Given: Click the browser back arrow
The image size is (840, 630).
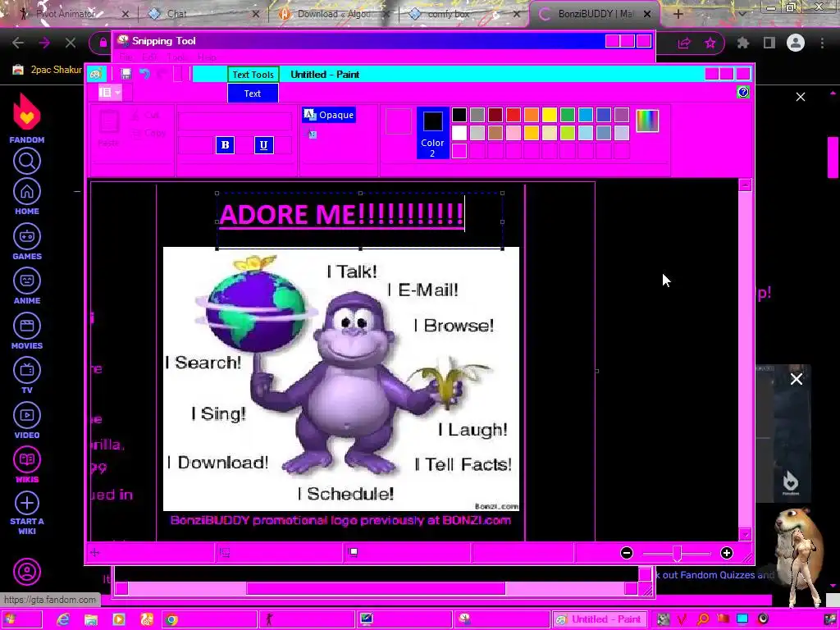Looking at the screenshot, I should [18, 43].
